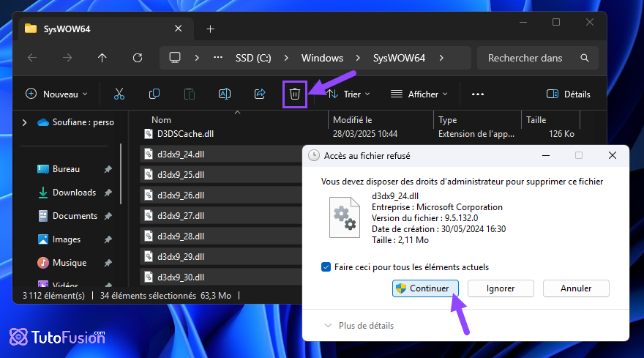Open Images in the sidebar
This screenshot has width=644, height=358.
click(x=66, y=239)
